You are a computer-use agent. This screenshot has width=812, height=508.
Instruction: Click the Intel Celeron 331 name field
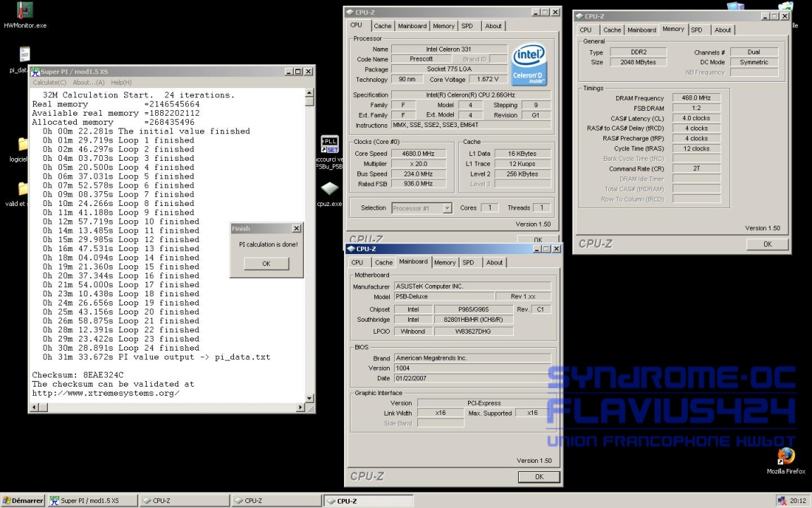448,49
